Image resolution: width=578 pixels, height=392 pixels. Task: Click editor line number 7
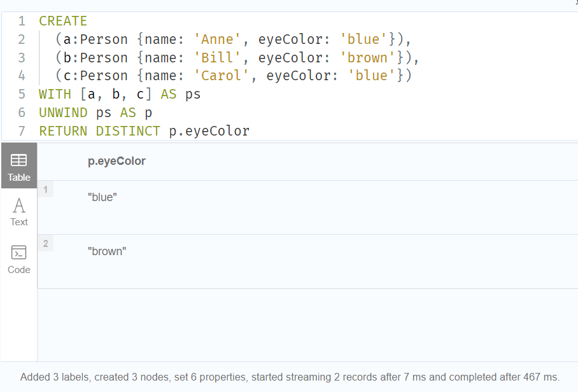(22, 131)
